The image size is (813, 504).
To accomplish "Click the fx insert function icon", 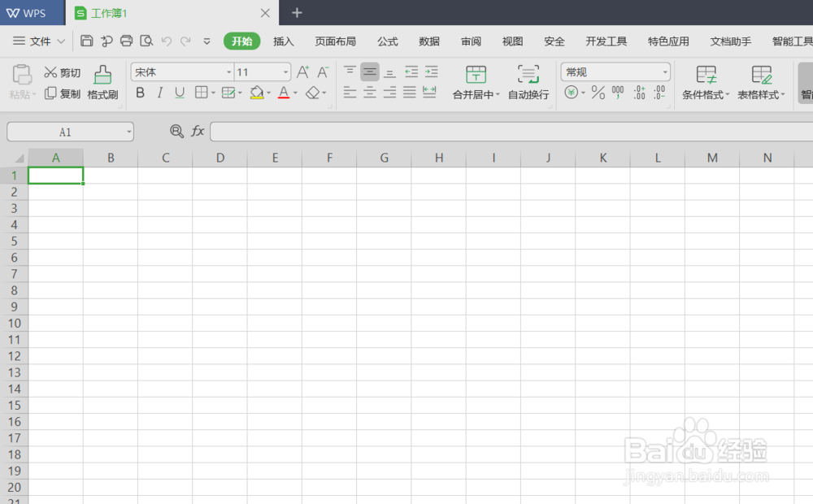I will 198,131.
